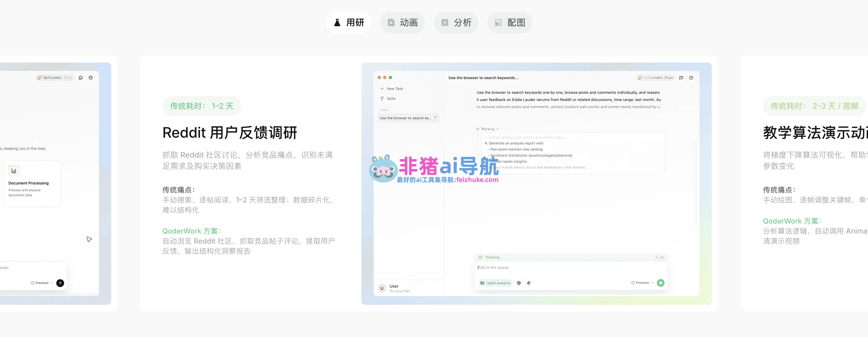This screenshot has width=868, height=337.
Task: Click the '教学算法演示动' heading on right card
Action: click(815, 133)
